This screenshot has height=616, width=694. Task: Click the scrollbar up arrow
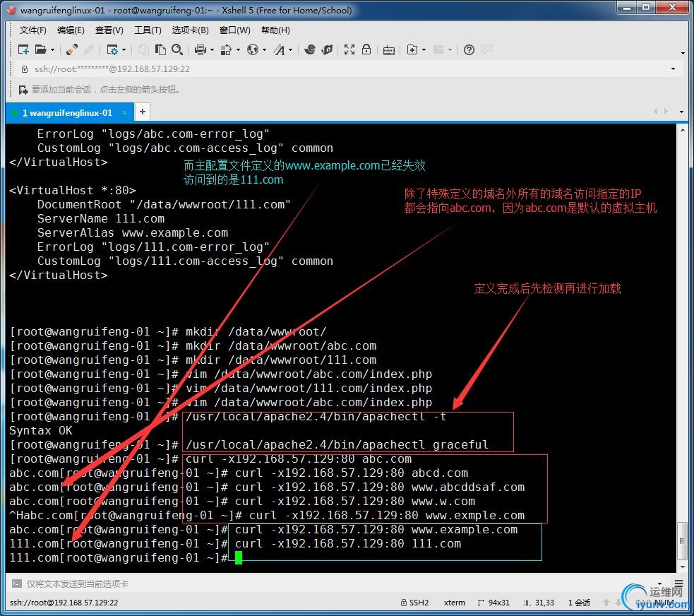[x=682, y=129]
